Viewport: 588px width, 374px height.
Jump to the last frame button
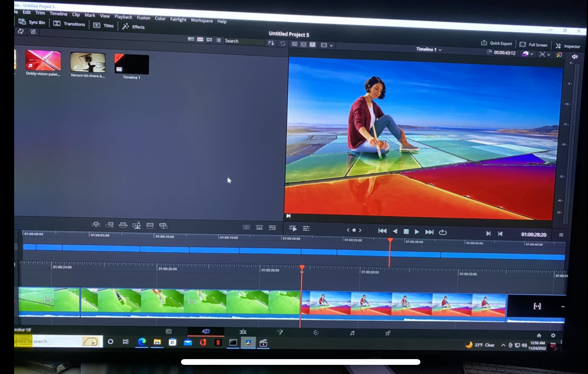coord(430,232)
